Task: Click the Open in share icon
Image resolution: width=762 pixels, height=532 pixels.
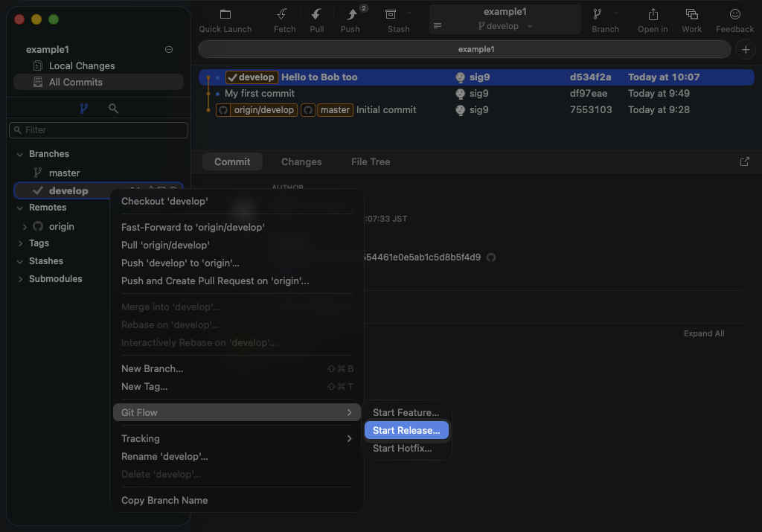Action: pos(653,15)
